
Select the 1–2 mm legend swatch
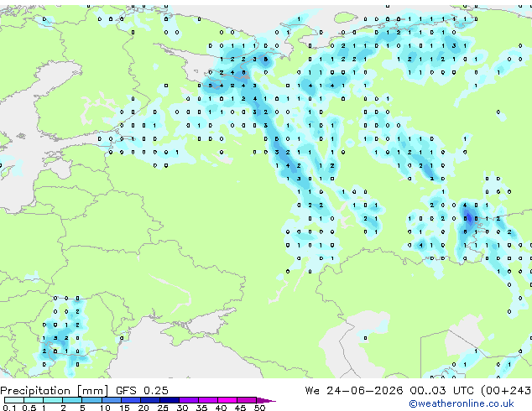53,400
